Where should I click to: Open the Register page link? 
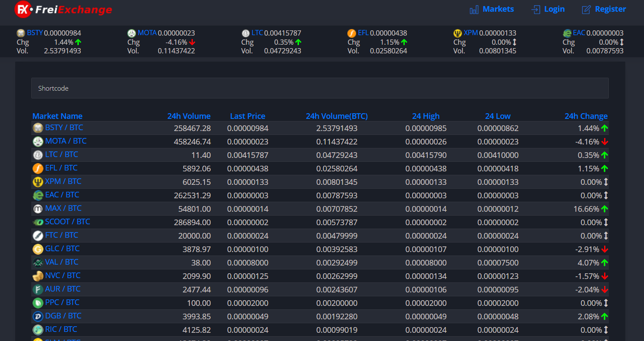coord(610,9)
